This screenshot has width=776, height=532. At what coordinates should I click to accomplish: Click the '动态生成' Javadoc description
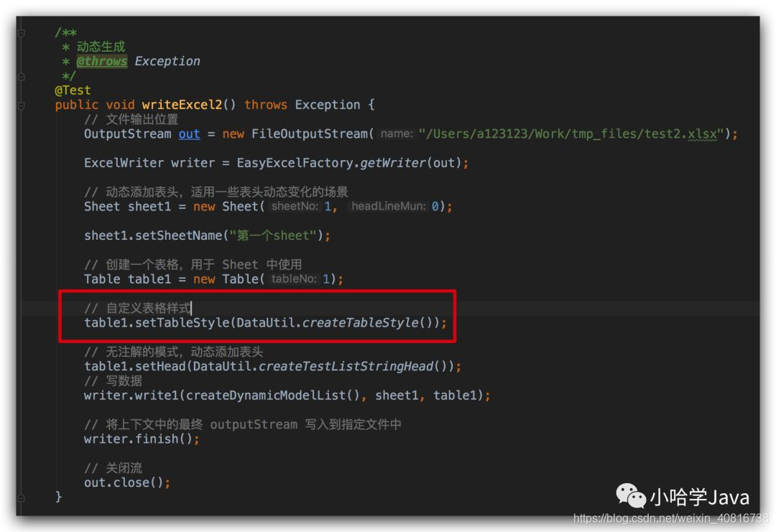click(x=101, y=47)
